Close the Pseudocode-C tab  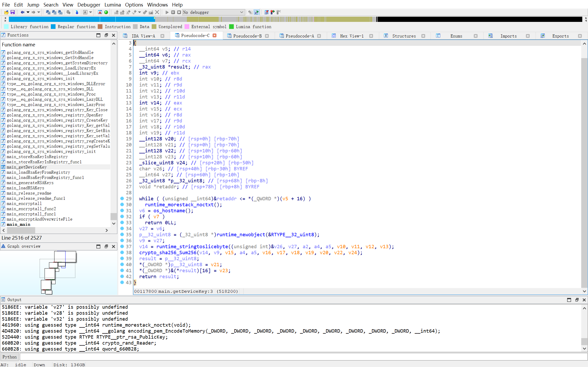(x=215, y=35)
